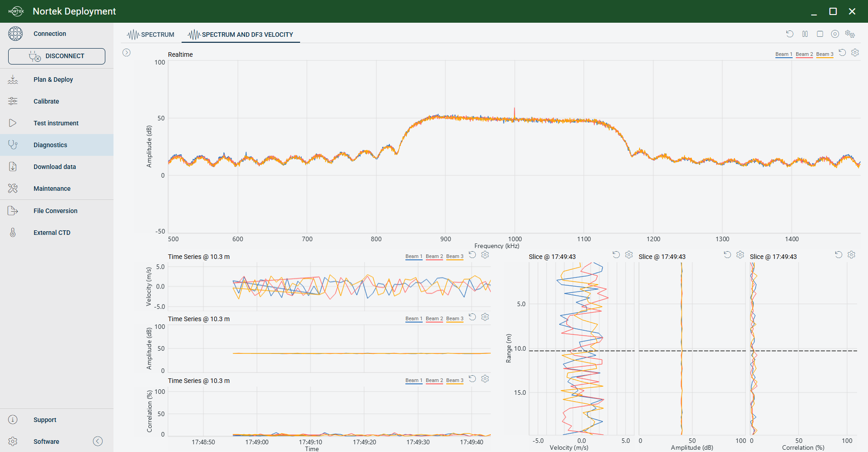The width and height of the screenshot is (868, 452).
Task: Switch to the SPECTRUM tab
Action: coord(151,35)
